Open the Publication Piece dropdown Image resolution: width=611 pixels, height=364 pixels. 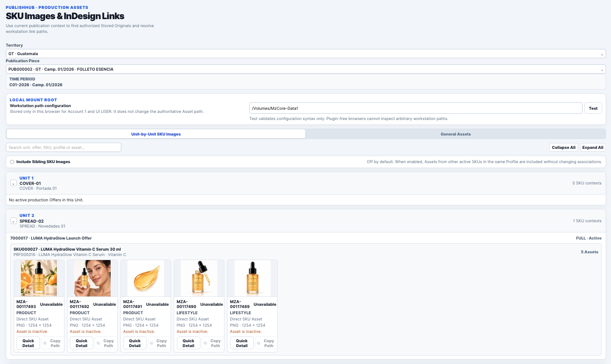(306, 69)
